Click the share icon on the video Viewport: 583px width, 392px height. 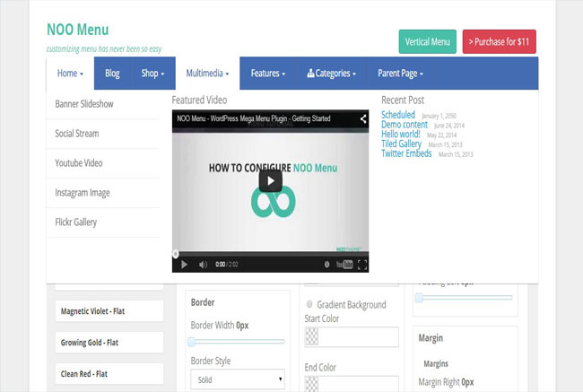(x=363, y=119)
